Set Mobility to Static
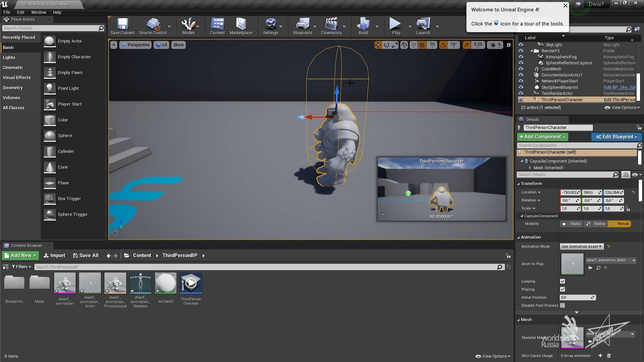This screenshot has height=362, width=644. (572, 224)
